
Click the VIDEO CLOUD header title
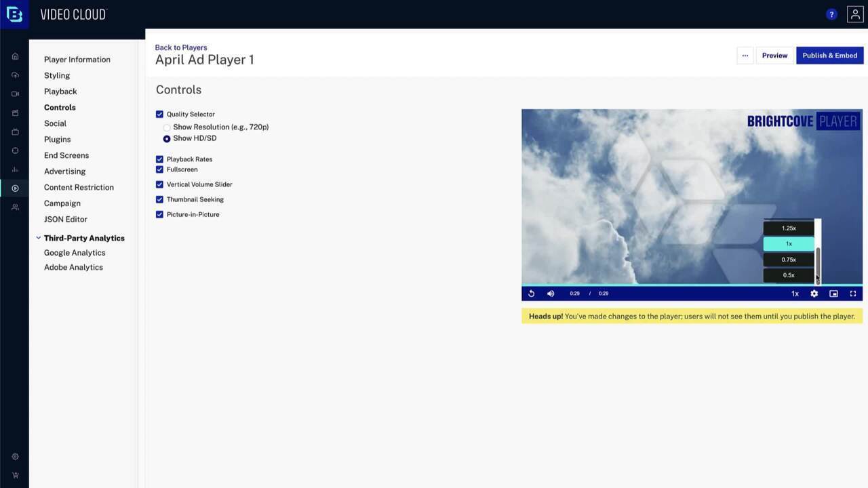[73, 14]
